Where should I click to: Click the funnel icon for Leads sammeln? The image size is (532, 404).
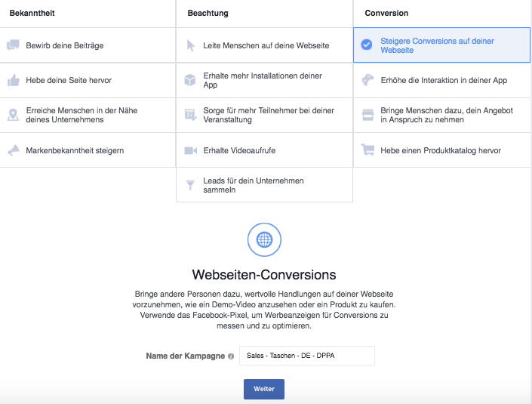click(x=190, y=185)
